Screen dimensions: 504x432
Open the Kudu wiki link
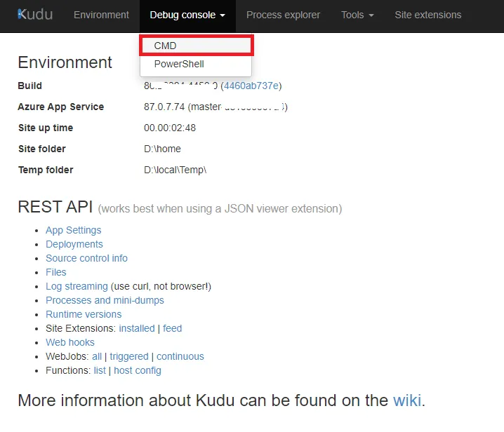[407, 400]
